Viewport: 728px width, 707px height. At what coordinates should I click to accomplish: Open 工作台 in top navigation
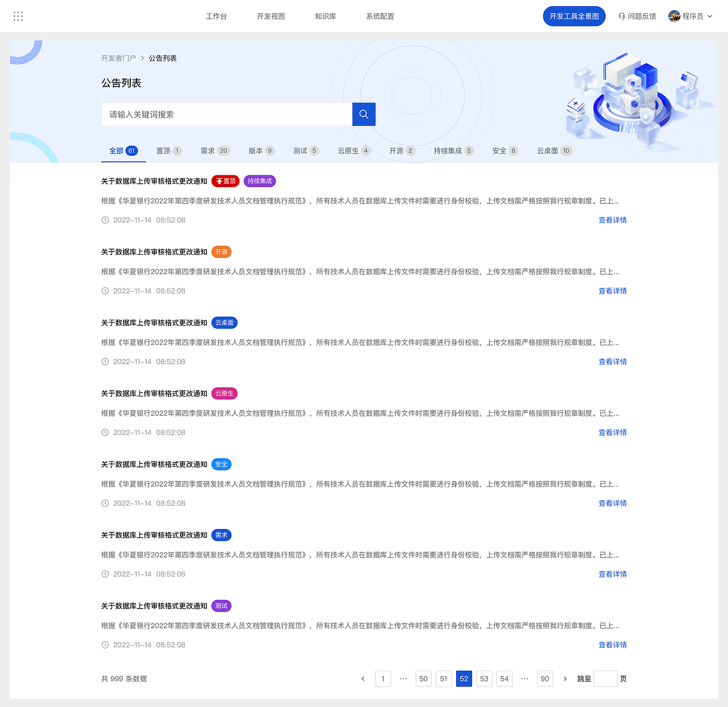coord(216,16)
